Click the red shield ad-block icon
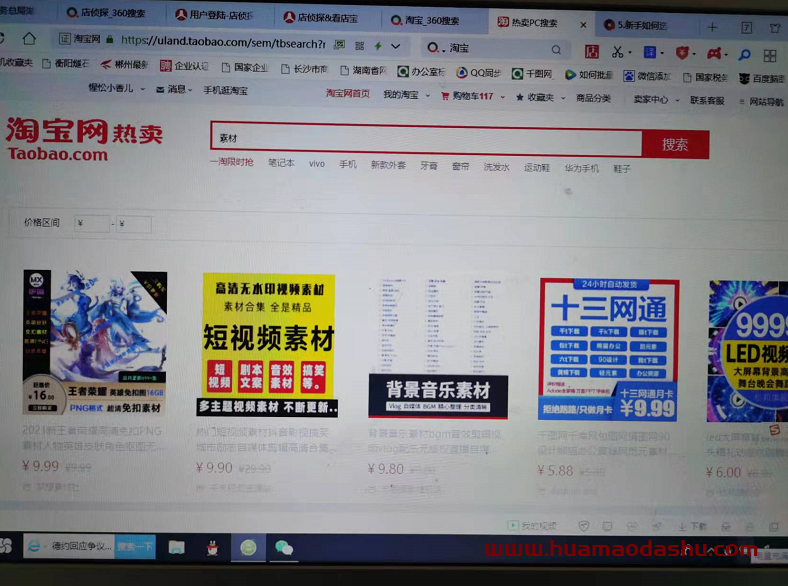This screenshot has height=586, width=788. pyautogui.click(x=682, y=53)
